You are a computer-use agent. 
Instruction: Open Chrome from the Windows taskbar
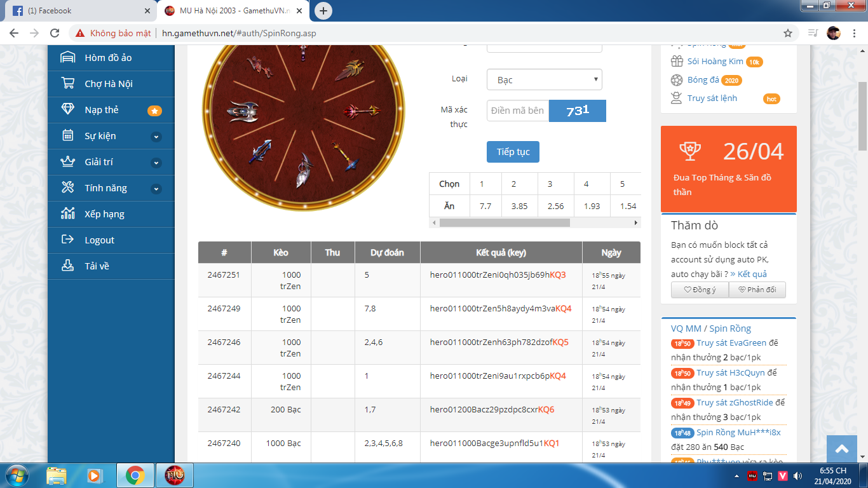[135, 475]
